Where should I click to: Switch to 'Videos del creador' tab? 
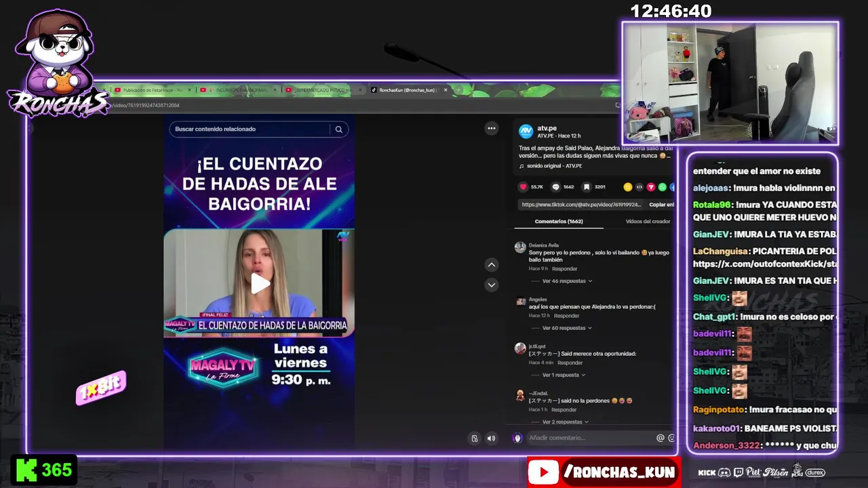648,222
